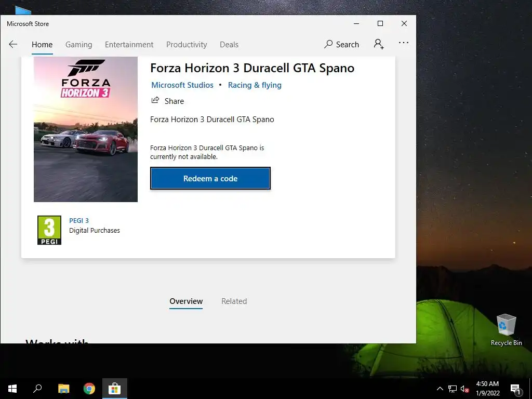Image resolution: width=532 pixels, height=399 pixels.
Task: Maximize the Microsoft Store window
Action: click(x=380, y=23)
